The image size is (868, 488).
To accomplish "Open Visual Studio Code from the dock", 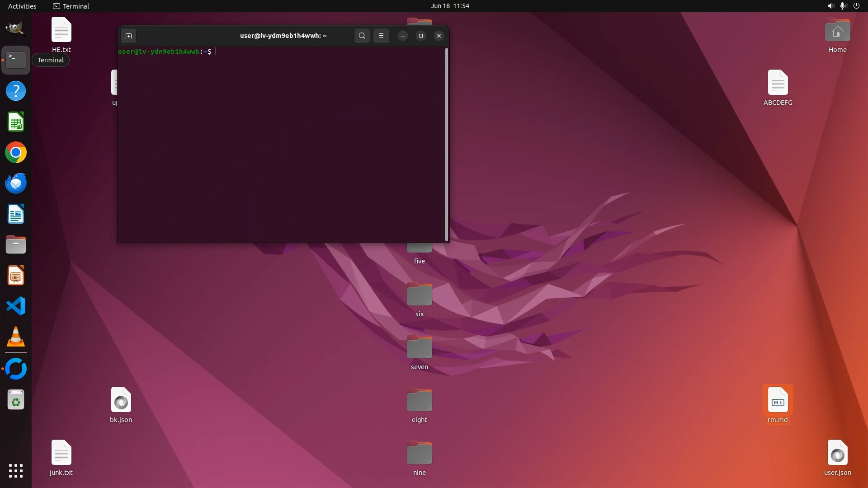I will [x=16, y=306].
